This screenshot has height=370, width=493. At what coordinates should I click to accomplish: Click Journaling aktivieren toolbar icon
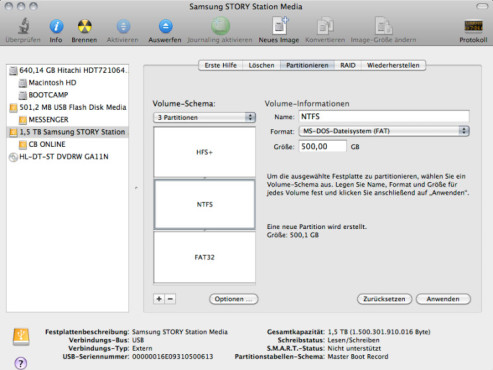point(220,26)
